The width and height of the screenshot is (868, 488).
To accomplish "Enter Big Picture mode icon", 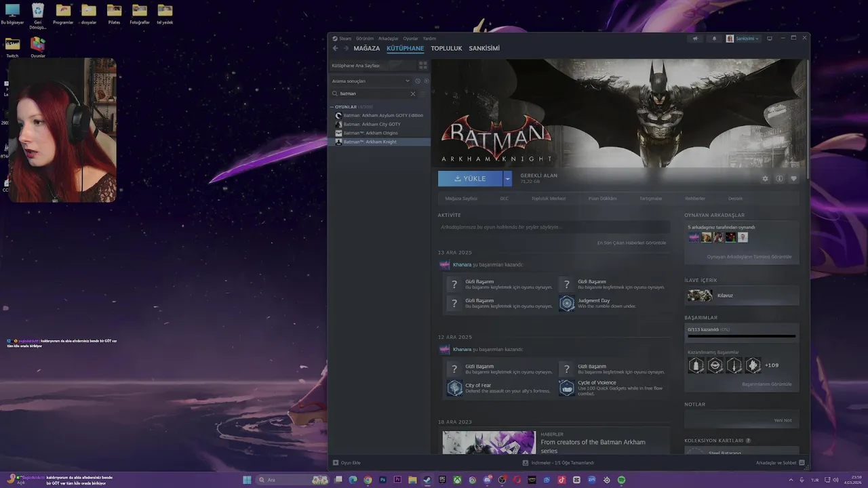I will (770, 39).
